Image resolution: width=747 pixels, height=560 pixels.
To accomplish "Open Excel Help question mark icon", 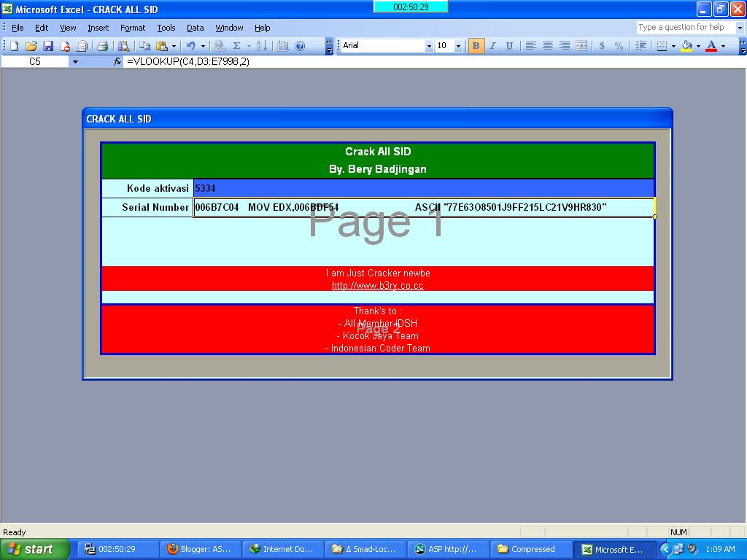I will [300, 46].
